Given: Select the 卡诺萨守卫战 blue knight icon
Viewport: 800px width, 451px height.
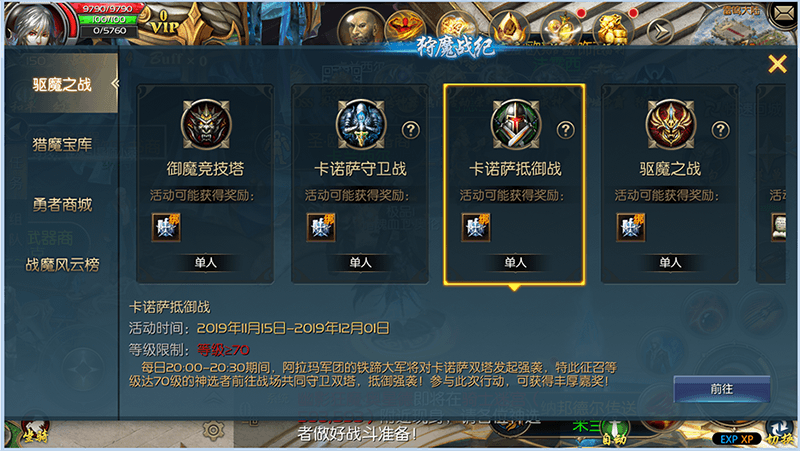Looking at the screenshot, I should [361, 124].
